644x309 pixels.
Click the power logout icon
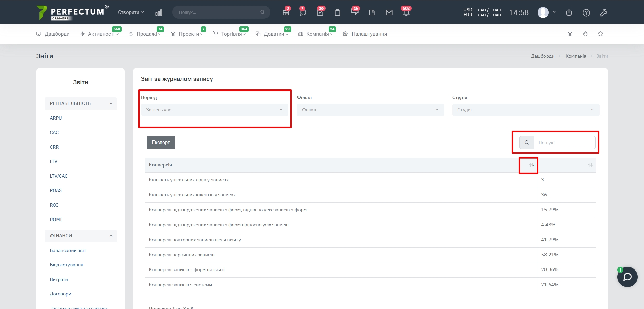tap(569, 12)
